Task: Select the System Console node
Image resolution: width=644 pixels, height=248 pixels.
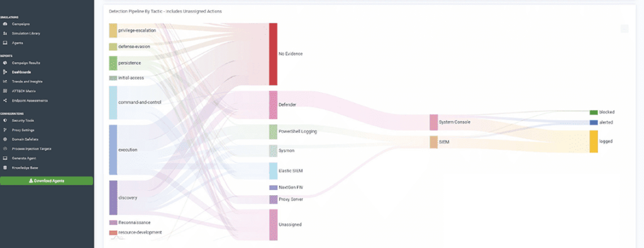Action: click(434, 122)
